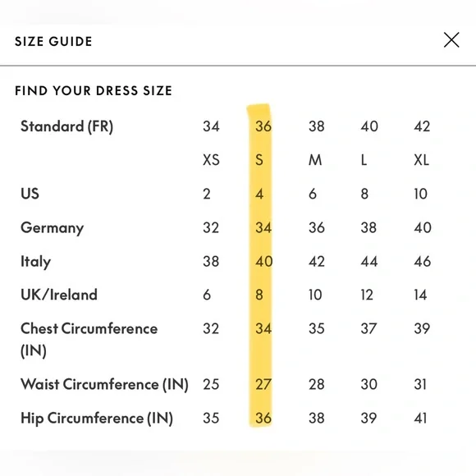Viewport: 476px width, 476px height.
Task: Select the XL size label
Action: (x=421, y=160)
